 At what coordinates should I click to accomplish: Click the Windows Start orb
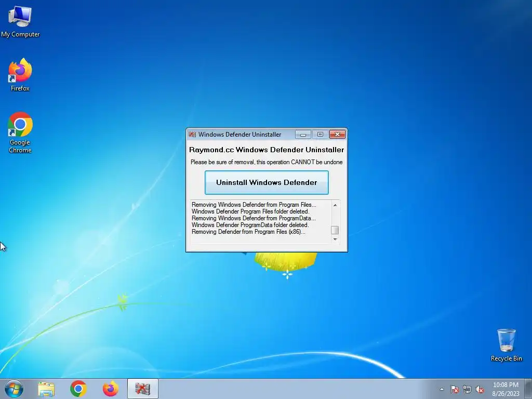point(14,389)
